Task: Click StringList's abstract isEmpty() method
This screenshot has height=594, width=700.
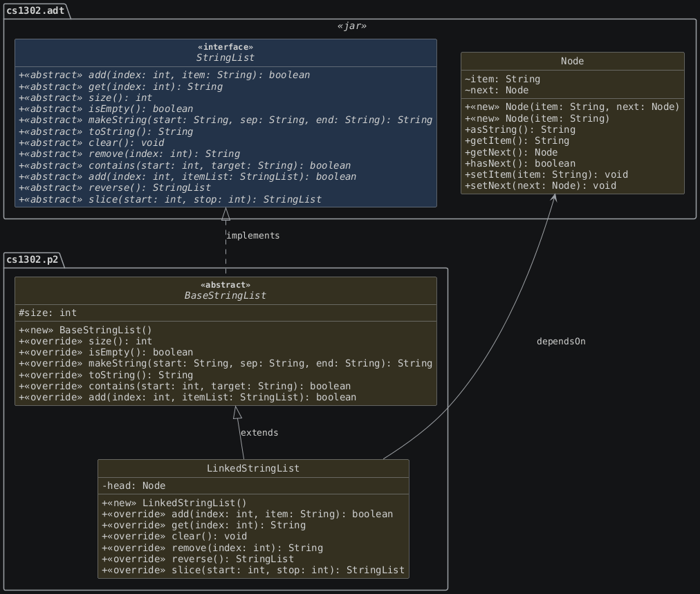Action: (106, 109)
